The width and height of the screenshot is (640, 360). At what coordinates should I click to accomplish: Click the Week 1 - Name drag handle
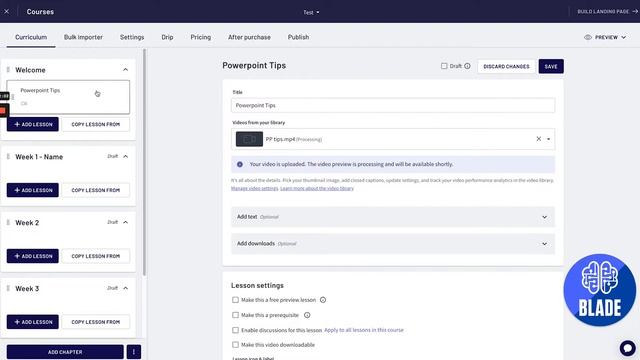tap(8, 156)
